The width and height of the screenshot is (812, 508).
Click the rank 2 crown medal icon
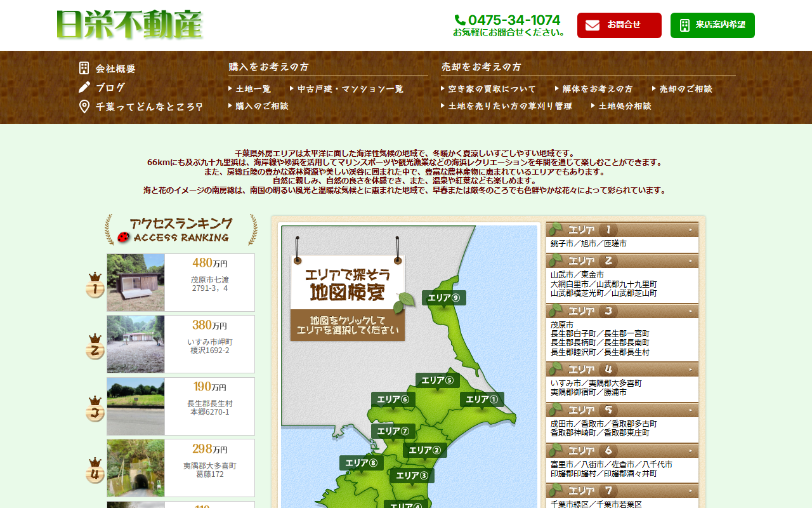click(x=95, y=347)
